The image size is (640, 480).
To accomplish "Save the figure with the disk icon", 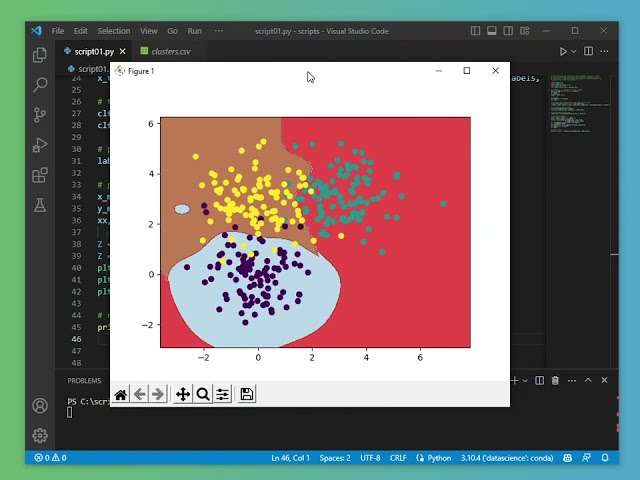I will coord(247,394).
